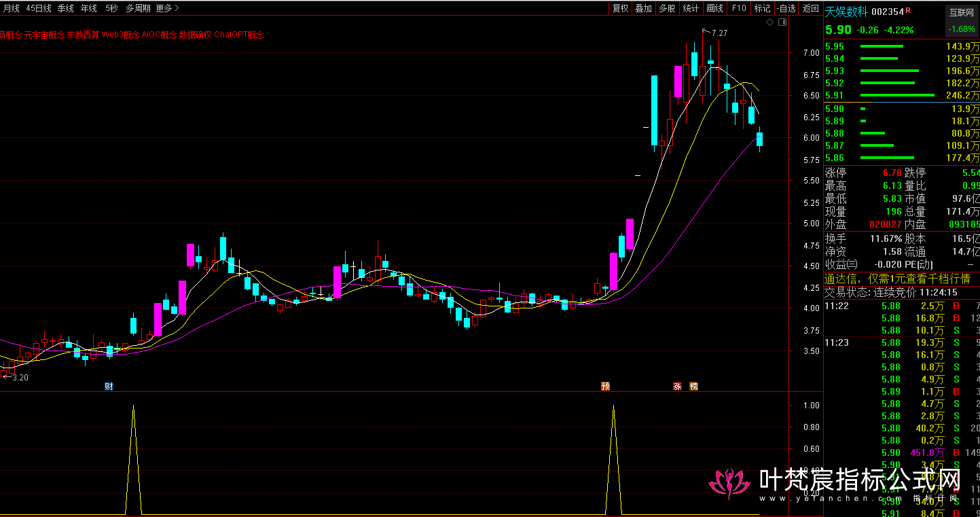Click the 7.00 price axis label

811,52
